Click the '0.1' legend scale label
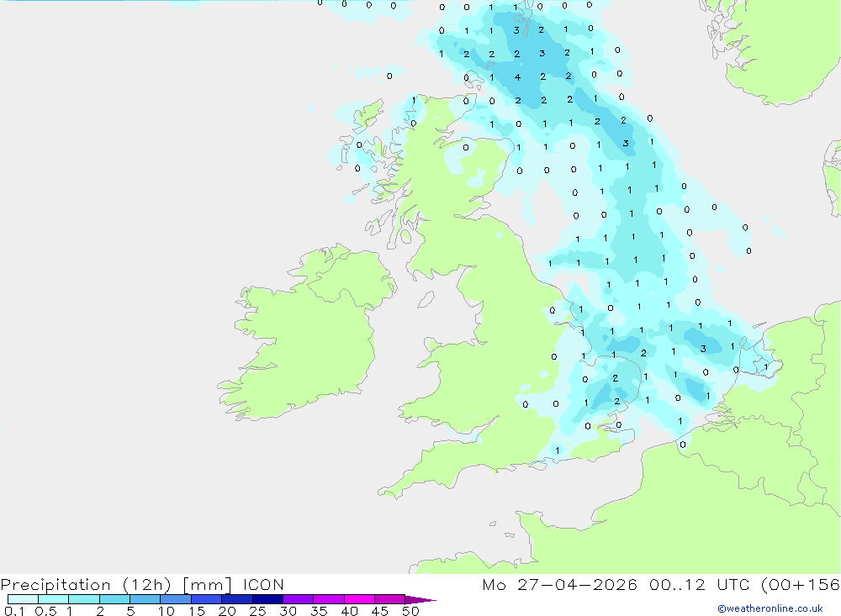This screenshot has width=841, height=616. [14, 611]
